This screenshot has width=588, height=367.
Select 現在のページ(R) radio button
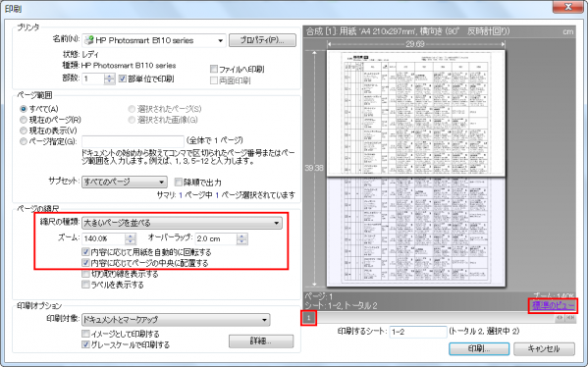24,120
